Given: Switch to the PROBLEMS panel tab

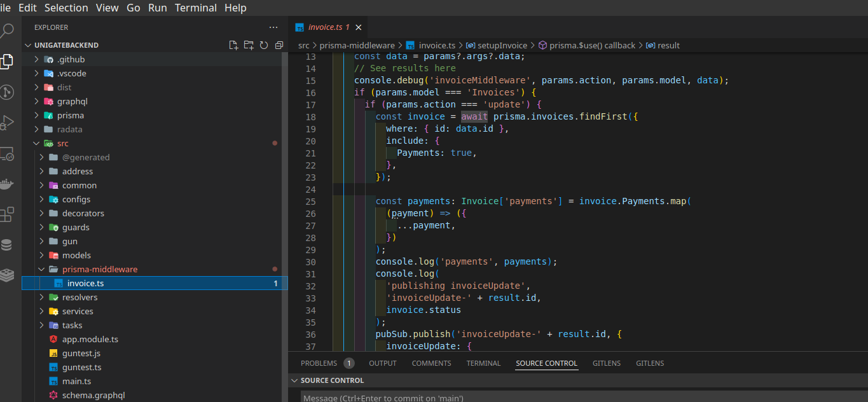Looking at the screenshot, I should click(319, 363).
